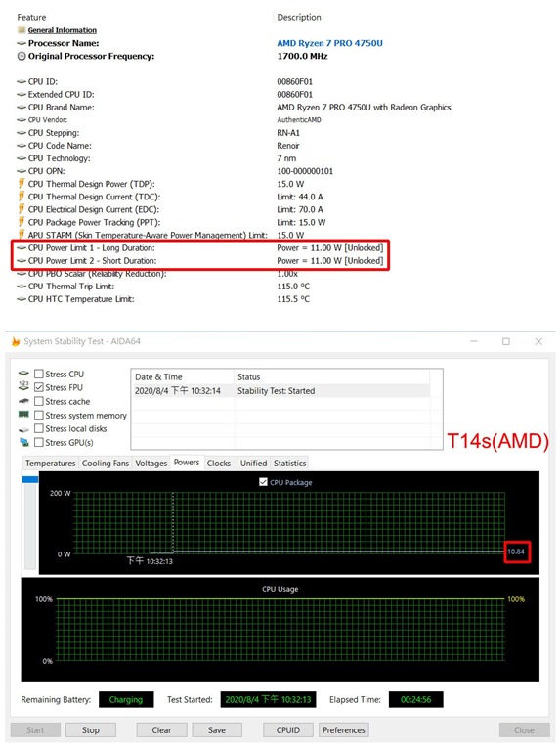
Task: Enable the Stress CPU checkbox
Action: click(x=39, y=374)
